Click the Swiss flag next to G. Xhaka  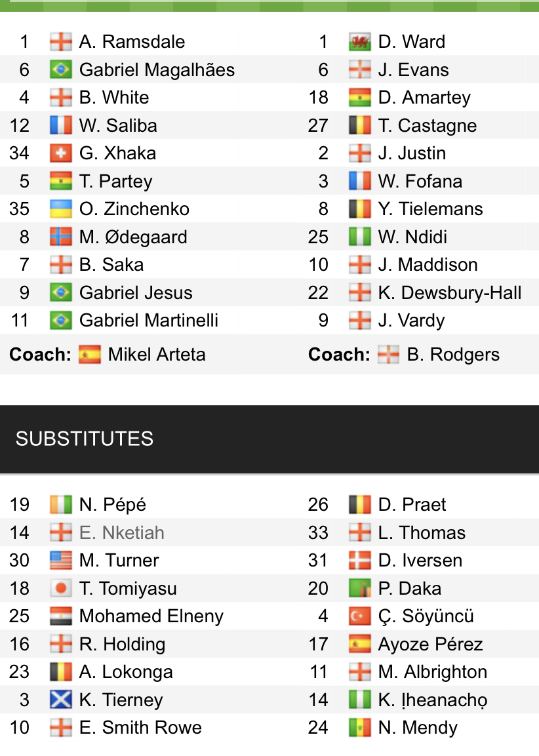(x=60, y=153)
